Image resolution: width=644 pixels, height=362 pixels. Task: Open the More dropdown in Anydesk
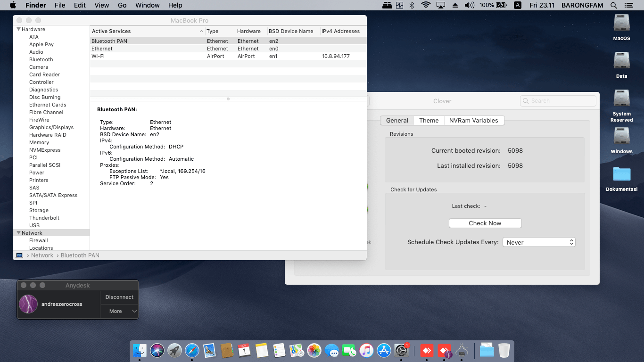click(119, 311)
